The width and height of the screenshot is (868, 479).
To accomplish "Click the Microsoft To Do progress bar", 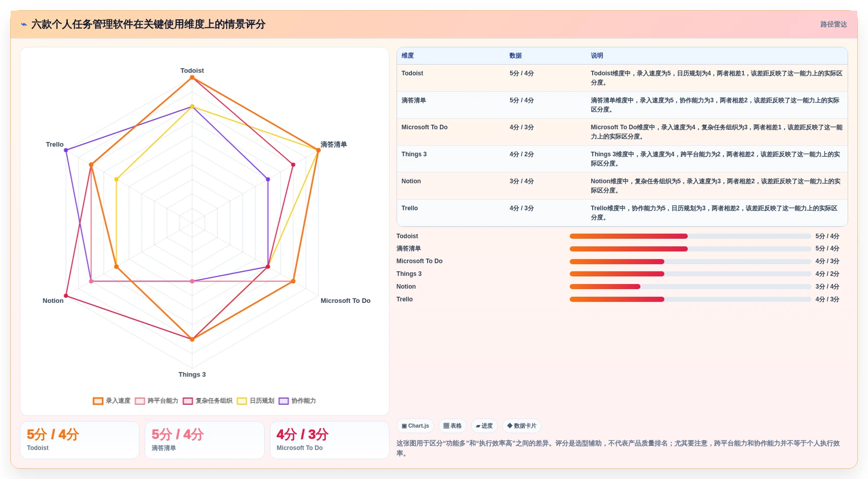I will coord(690,262).
